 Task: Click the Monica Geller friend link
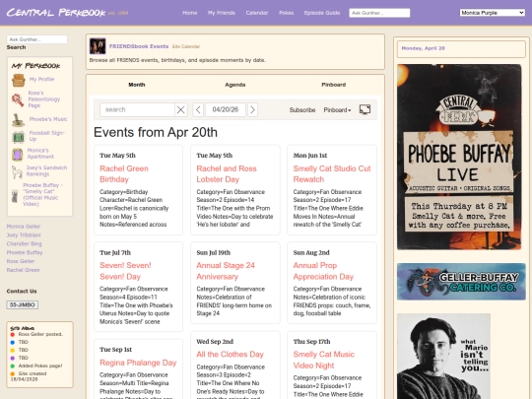point(24,227)
